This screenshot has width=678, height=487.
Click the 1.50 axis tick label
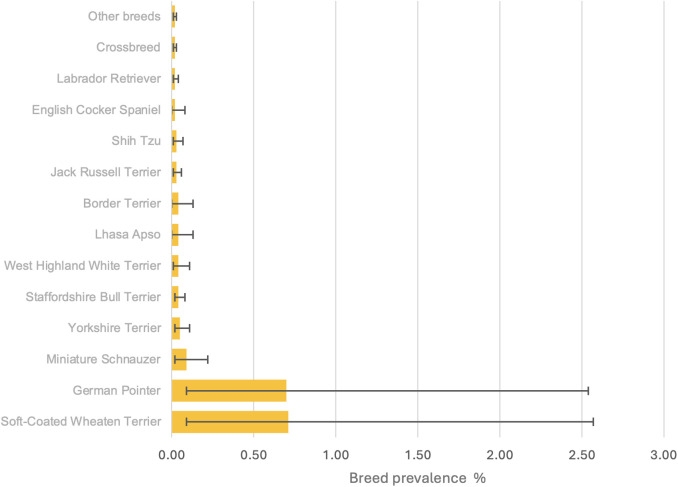[418, 455]
